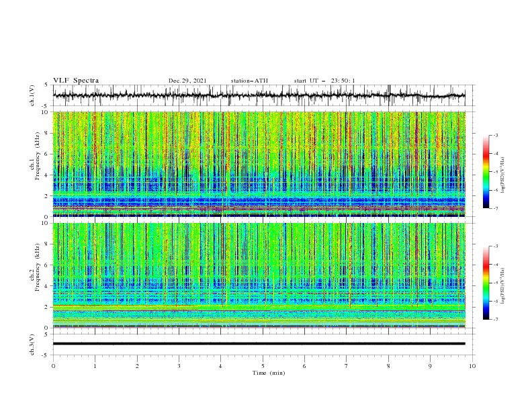
Task: Click inside the ch.2 spectrogram panel
Action: (259, 275)
